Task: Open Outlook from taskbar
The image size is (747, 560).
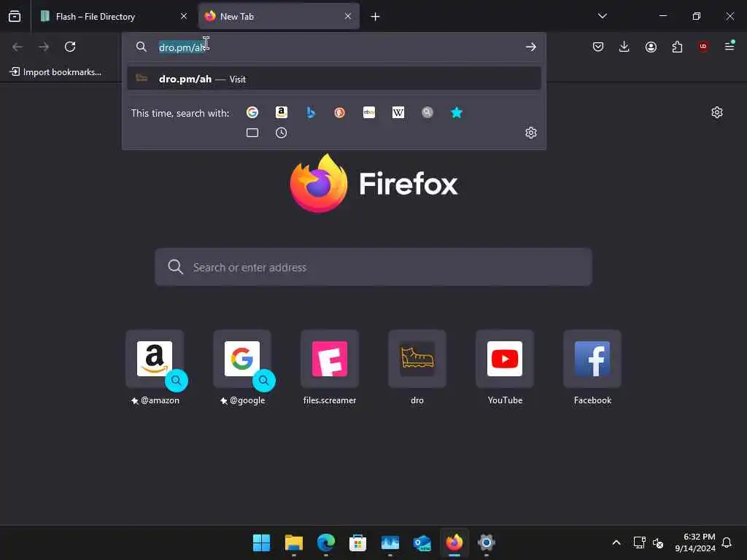Action: [x=422, y=542]
